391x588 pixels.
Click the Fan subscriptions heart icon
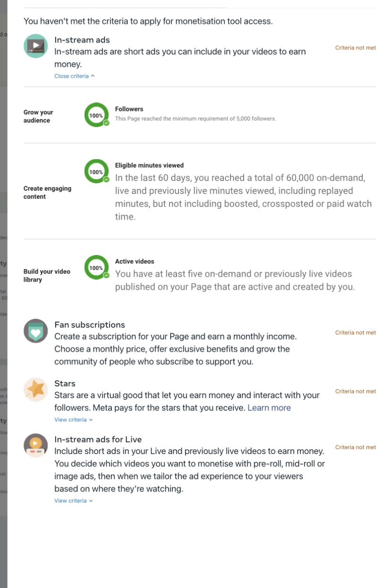pyautogui.click(x=36, y=331)
